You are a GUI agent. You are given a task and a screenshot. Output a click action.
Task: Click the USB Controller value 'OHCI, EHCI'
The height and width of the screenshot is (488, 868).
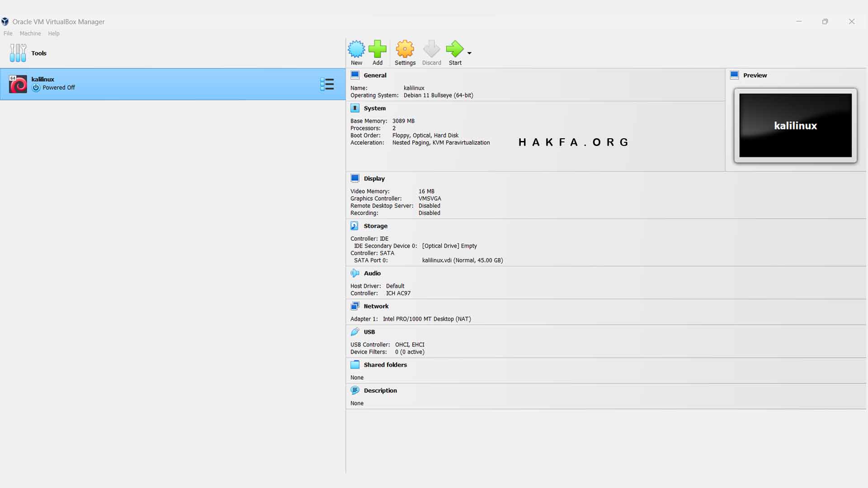tap(410, 345)
